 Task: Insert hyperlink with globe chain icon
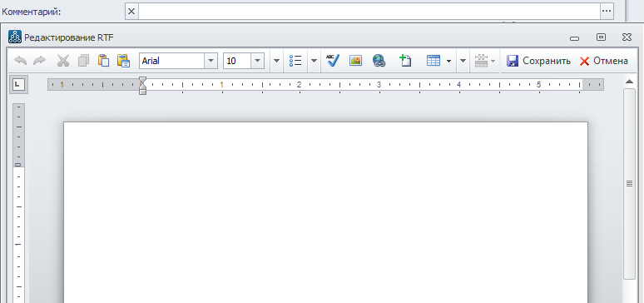[379, 61]
